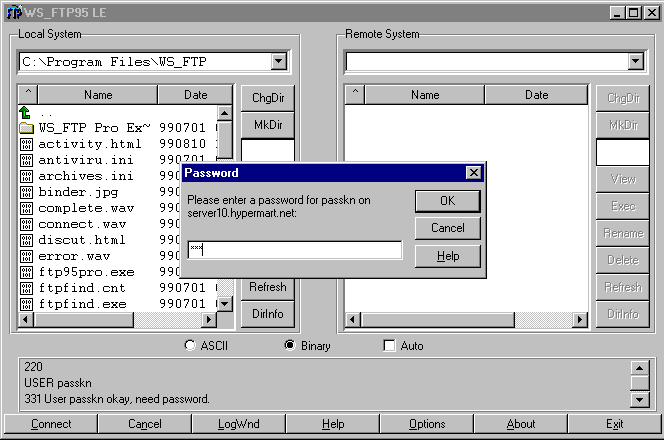Click log pane scroll down arrow
664x440 pixels.
point(639,399)
